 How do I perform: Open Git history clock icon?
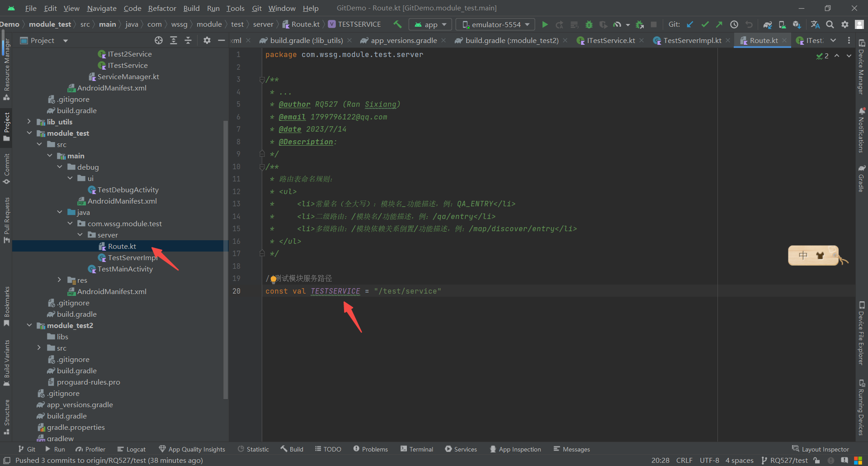(x=734, y=24)
